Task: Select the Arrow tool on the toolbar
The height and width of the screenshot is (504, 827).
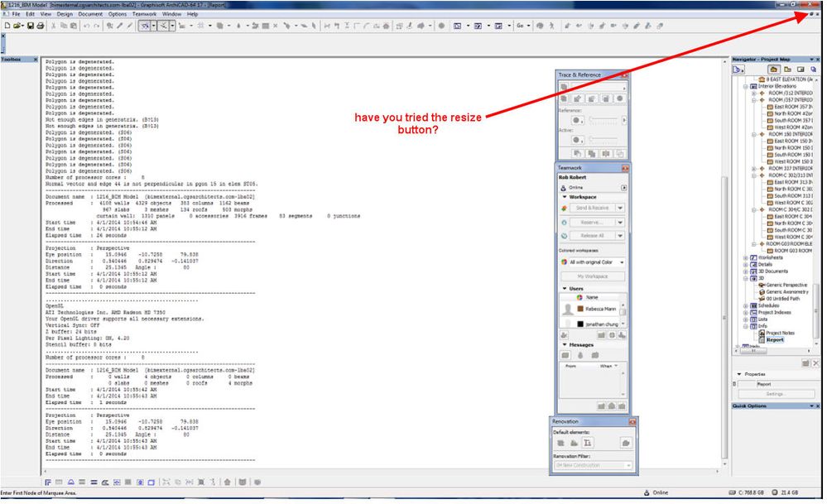Action: point(145,25)
